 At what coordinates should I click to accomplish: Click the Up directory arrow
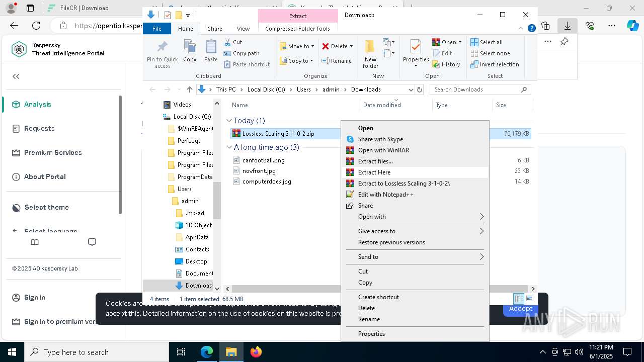(x=189, y=89)
